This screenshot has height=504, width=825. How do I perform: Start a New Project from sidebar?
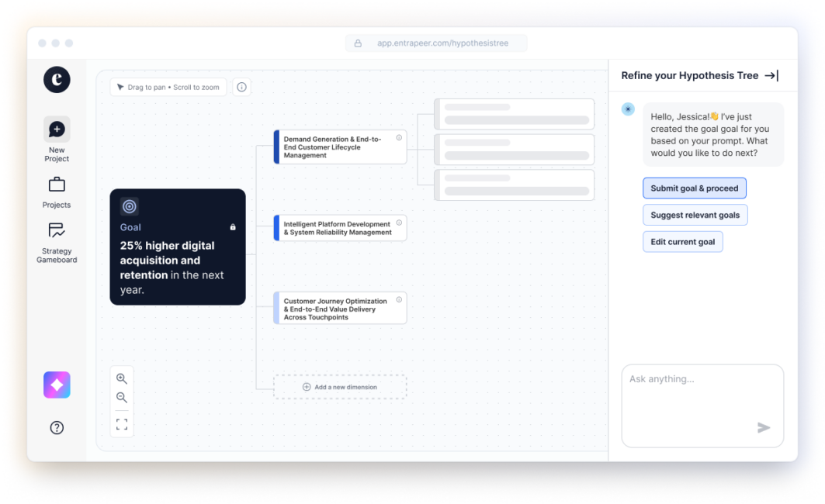pos(57,129)
